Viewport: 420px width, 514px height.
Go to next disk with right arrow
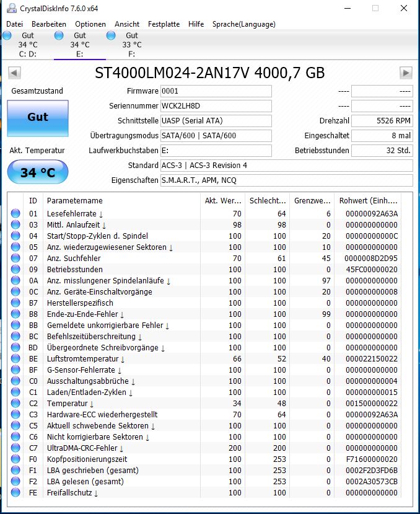(406, 73)
